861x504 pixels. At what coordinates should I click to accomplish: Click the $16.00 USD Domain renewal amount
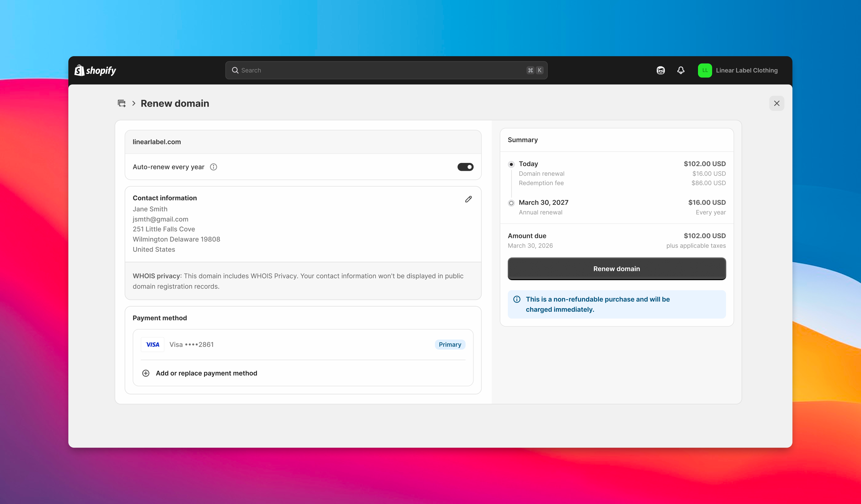click(x=709, y=174)
